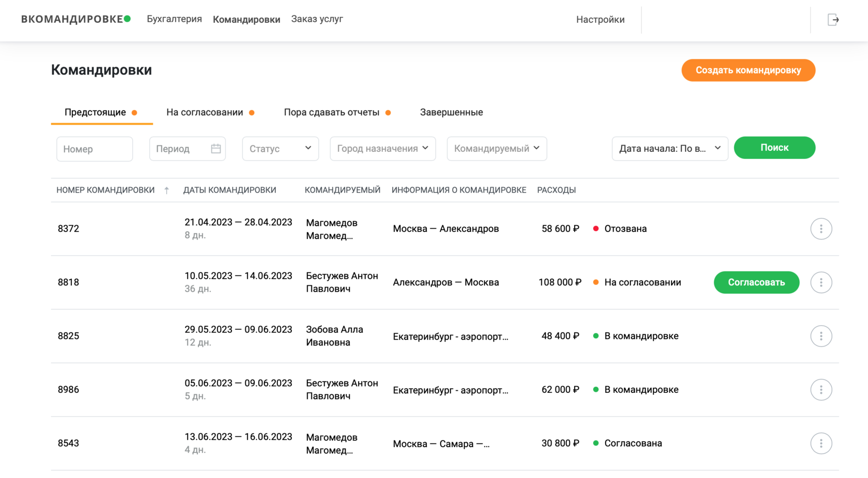The image size is (868, 478).
Task: Open the actions menu for trip 8372
Action: pos(821,229)
